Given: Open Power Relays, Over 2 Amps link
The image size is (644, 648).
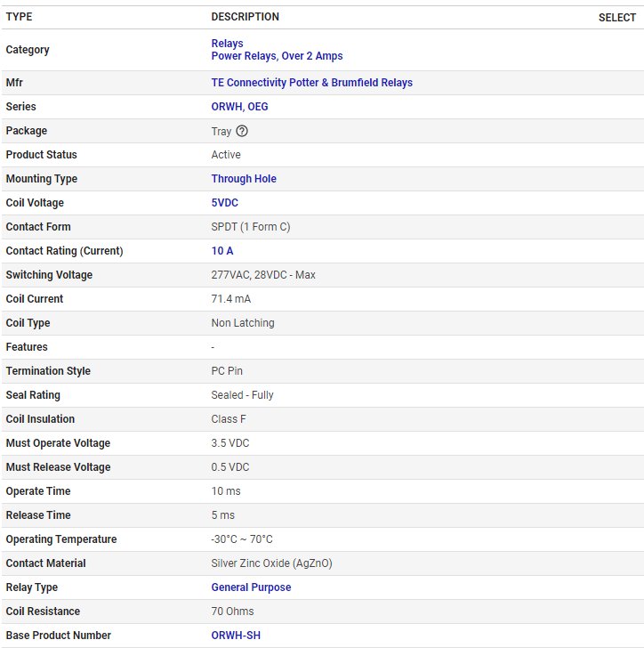Looking at the screenshot, I should click(x=277, y=56).
